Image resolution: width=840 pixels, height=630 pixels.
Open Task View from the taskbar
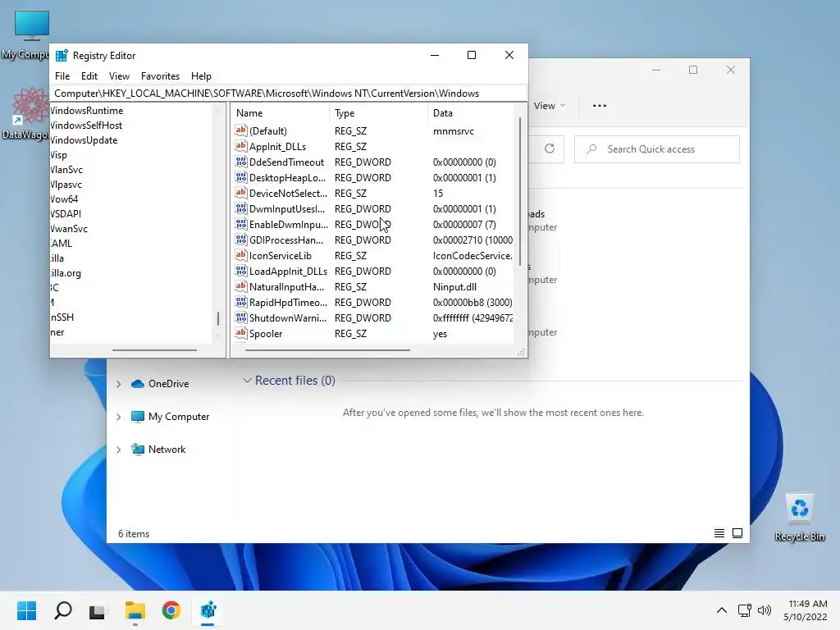tap(97, 610)
